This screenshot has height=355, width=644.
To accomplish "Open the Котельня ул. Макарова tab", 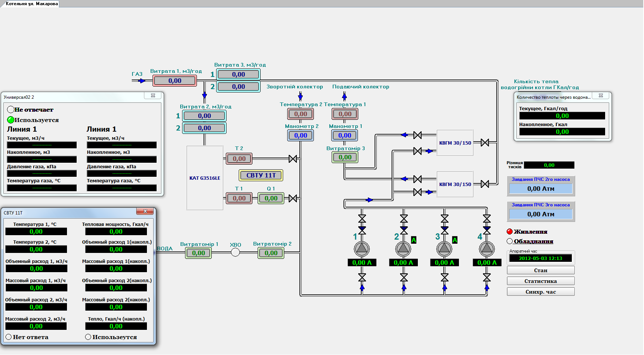I will pos(32,4).
